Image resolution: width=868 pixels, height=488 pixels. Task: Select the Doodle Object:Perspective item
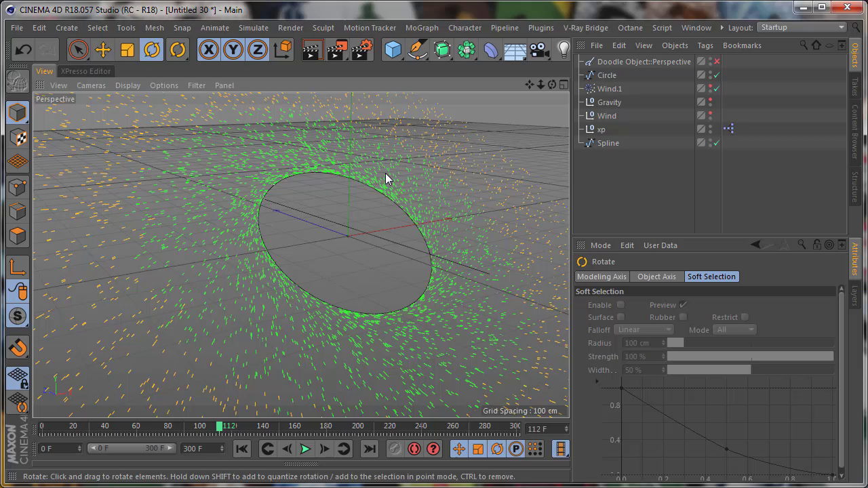(644, 62)
